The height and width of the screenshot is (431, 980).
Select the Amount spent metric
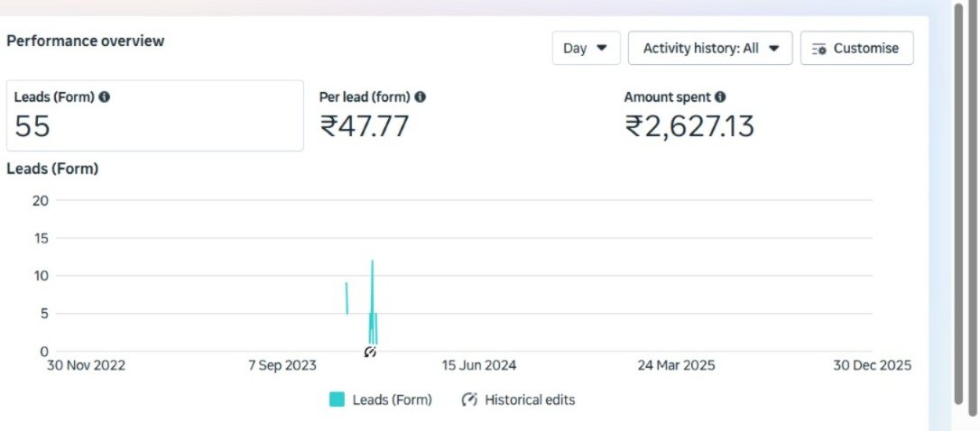pyautogui.click(x=689, y=115)
